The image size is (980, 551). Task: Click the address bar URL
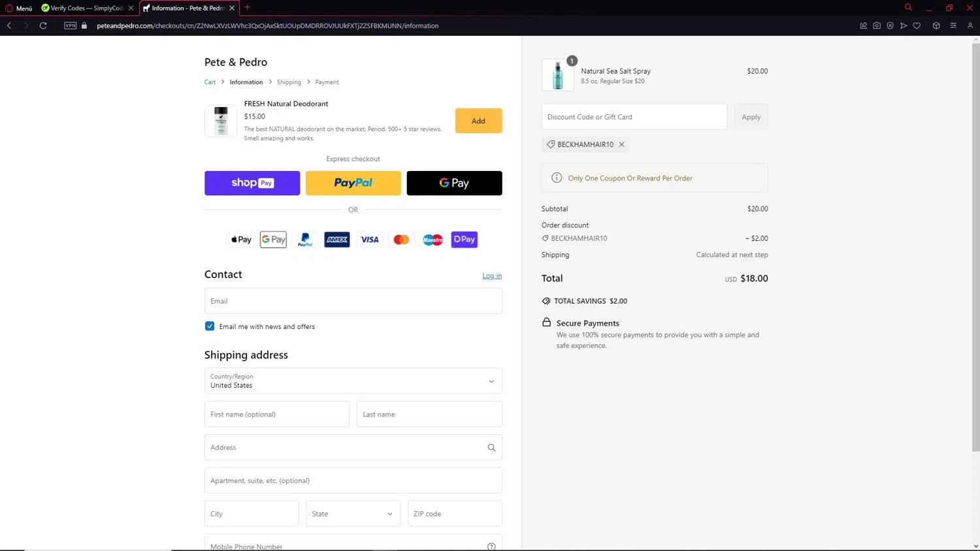(268, 25)
